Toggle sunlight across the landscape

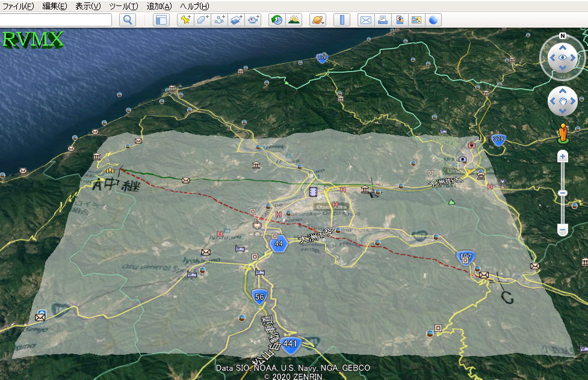click(293, 20)
